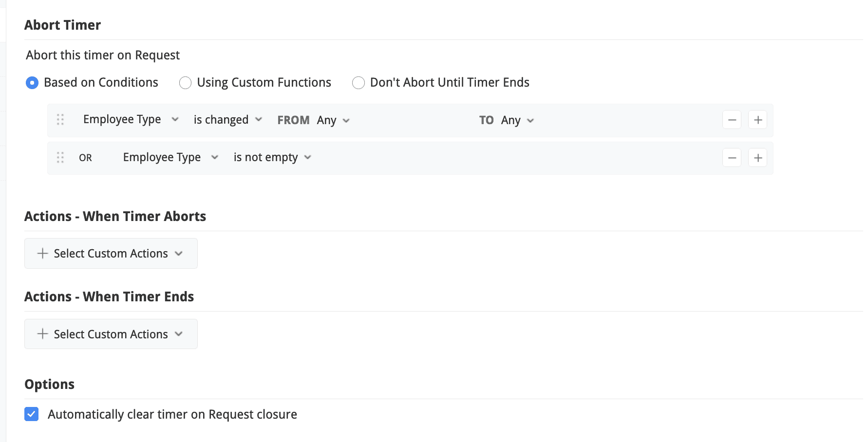Viewport: 868px width, 442px height.
Task: Select Custom Actions for When Timer Ends
Action: click(111, 334)
